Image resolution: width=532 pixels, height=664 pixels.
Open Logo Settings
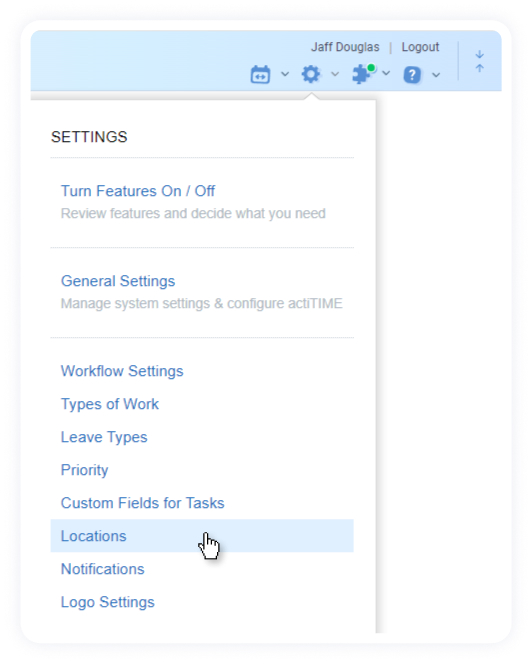point(108,602)
